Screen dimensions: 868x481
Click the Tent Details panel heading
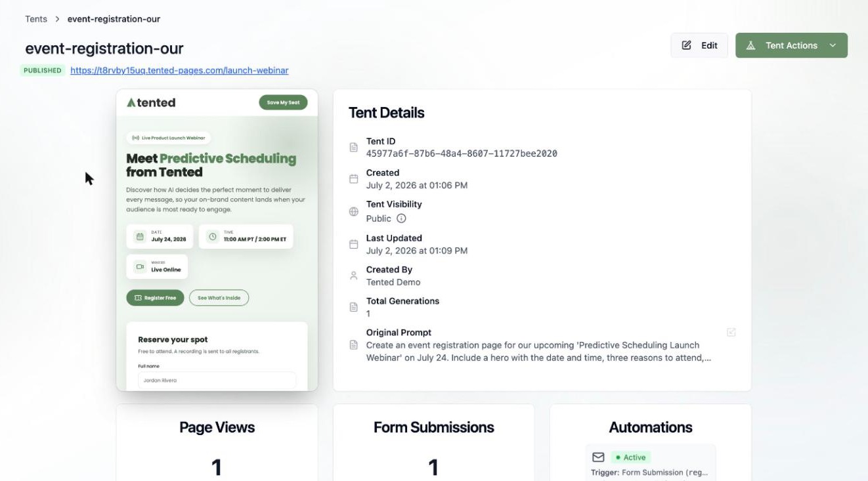(386, 113)
